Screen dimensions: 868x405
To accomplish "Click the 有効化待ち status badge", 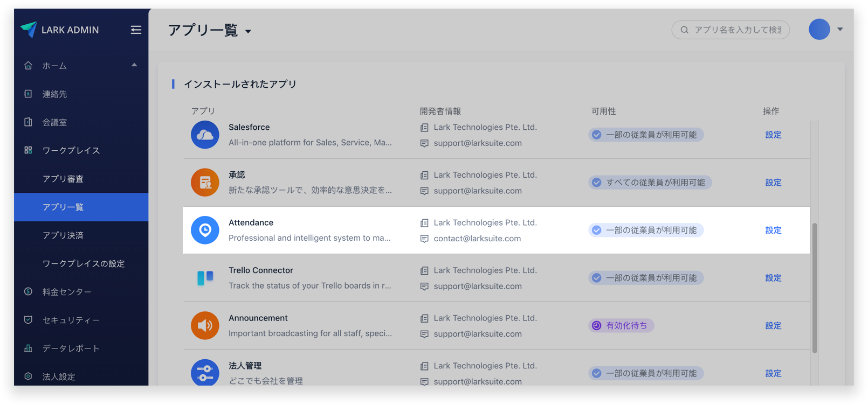I will 621,325.
